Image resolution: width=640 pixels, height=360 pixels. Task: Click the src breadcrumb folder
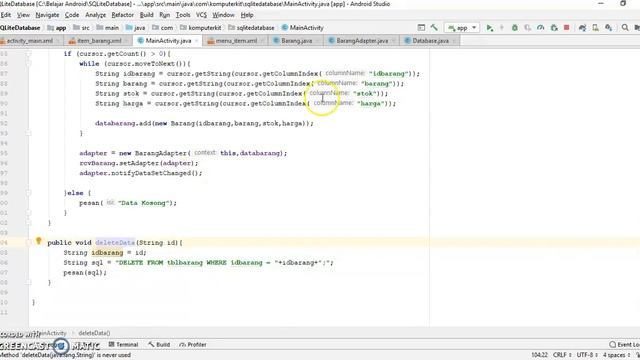82,28
